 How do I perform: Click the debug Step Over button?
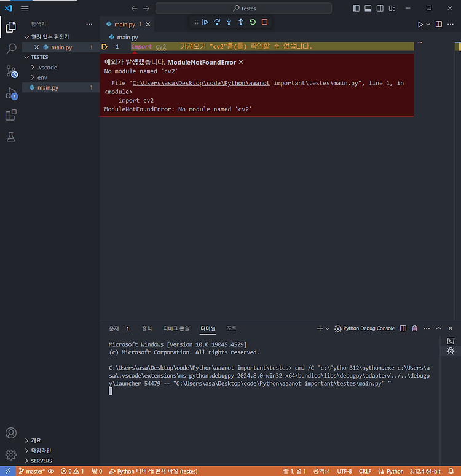click(x=217, y=22)
